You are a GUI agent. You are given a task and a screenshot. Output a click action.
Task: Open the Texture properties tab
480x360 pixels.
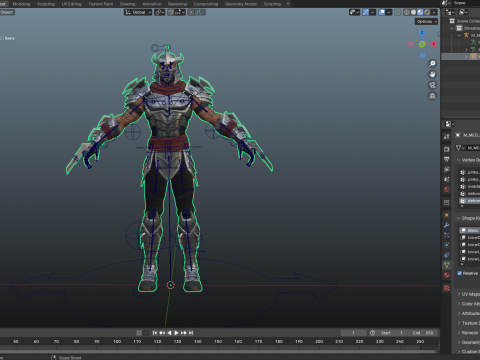coord(447,288)
